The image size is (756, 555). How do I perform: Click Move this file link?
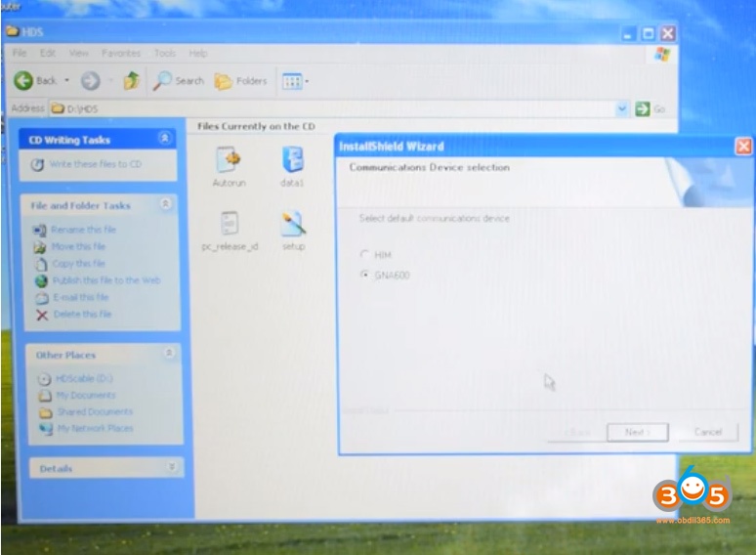coord(78,246)
